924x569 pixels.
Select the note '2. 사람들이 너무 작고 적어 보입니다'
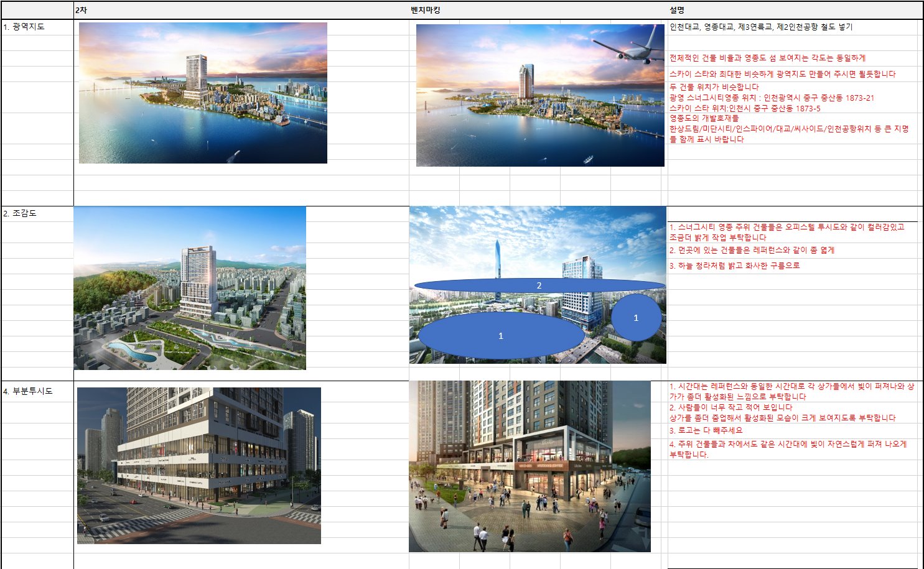pos(731,407)
